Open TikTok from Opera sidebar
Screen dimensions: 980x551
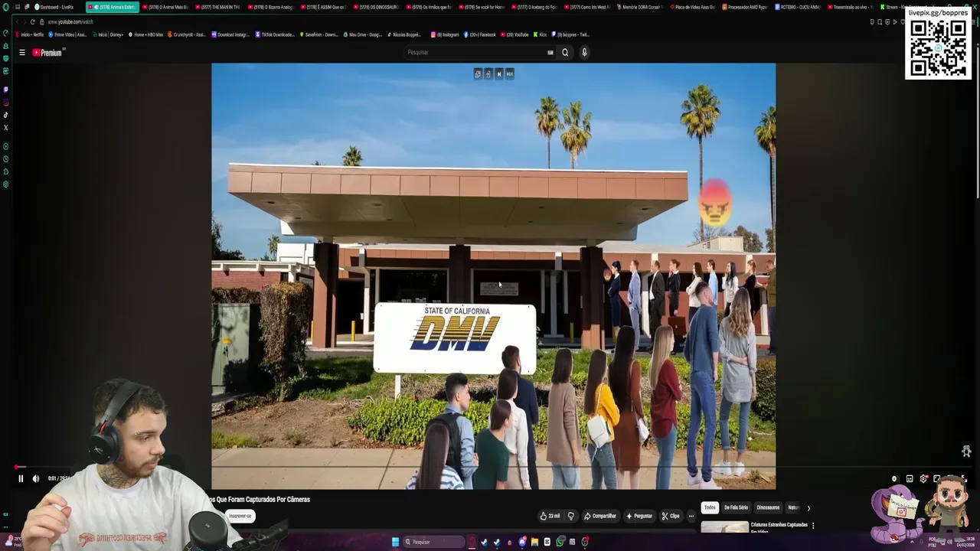[6, 116]
